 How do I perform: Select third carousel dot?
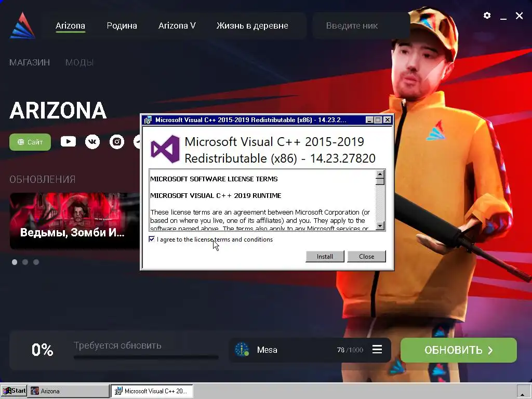36,262
